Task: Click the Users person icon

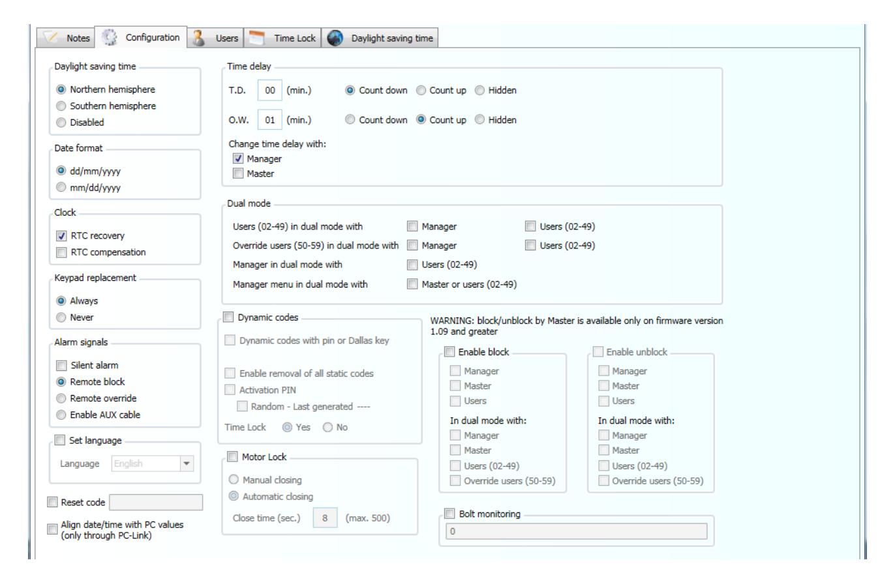Action: pyautogui.click(x=199, y=38)
